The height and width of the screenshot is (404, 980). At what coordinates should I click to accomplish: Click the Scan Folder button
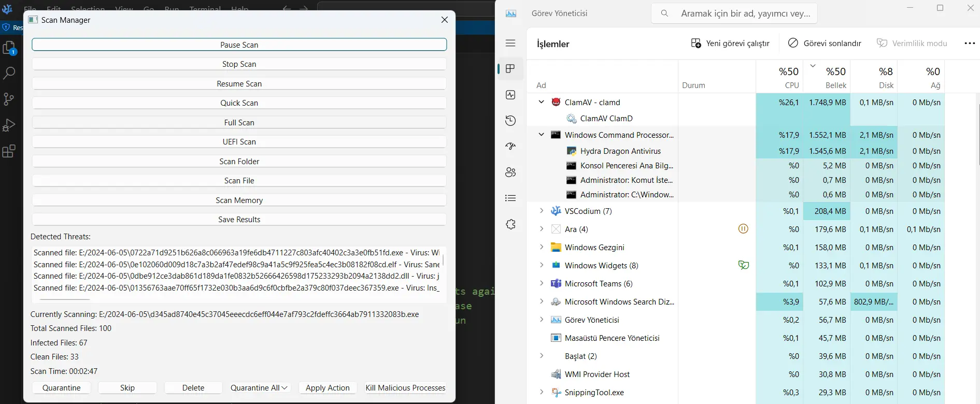pos(239,161)
